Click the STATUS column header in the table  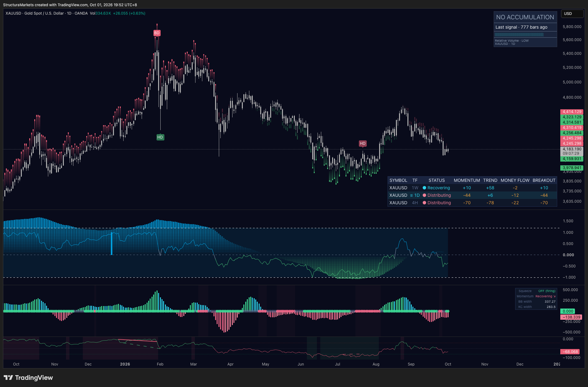pos(436,180)
